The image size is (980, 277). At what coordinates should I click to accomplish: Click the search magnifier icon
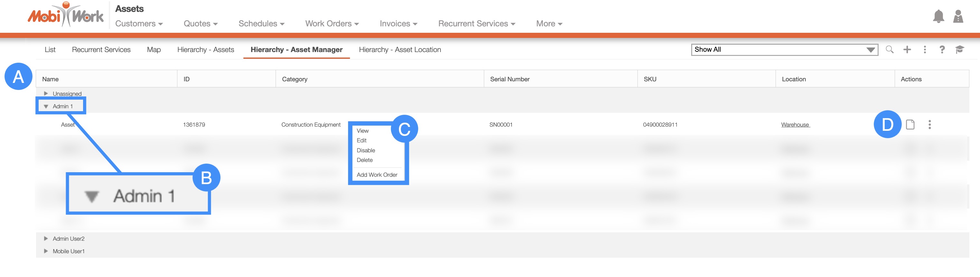(889, 49)
